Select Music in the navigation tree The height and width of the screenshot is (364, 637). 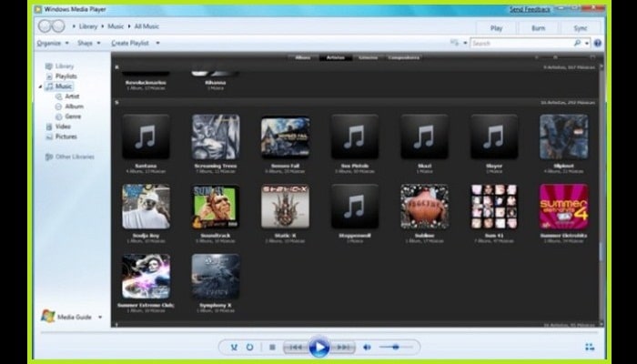59,86
